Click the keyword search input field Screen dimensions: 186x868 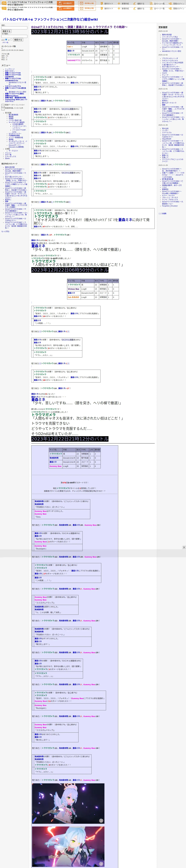pyautogui.click(x=14, y=28)
